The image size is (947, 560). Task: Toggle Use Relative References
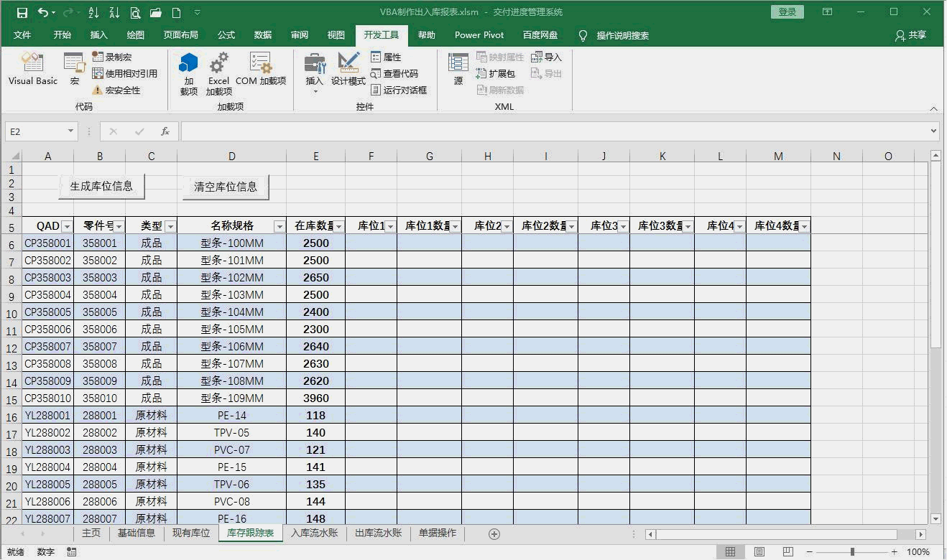(124, 73)
